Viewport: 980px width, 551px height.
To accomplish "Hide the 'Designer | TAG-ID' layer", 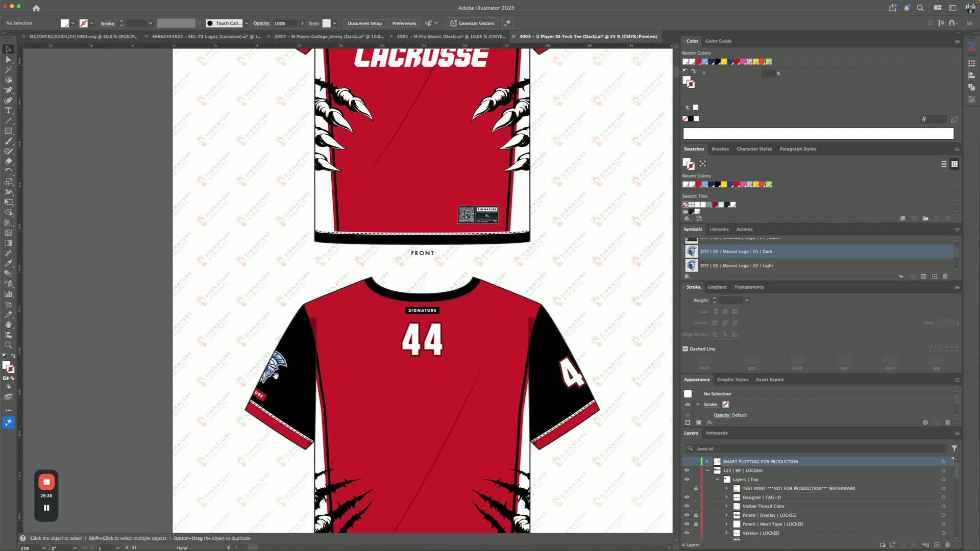I will click(x=687, y=497).
